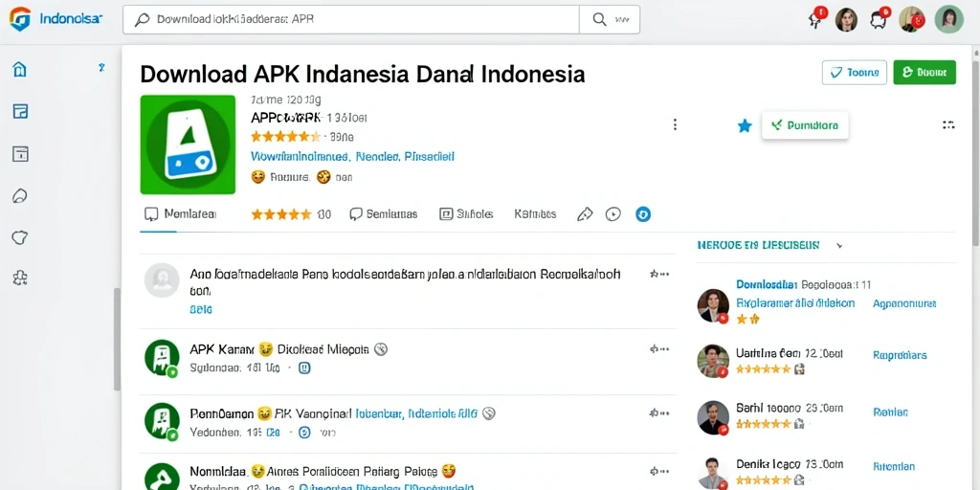The image size is (980, 490).
Task: Click the green app icon thumbnail
Action: 188,145
